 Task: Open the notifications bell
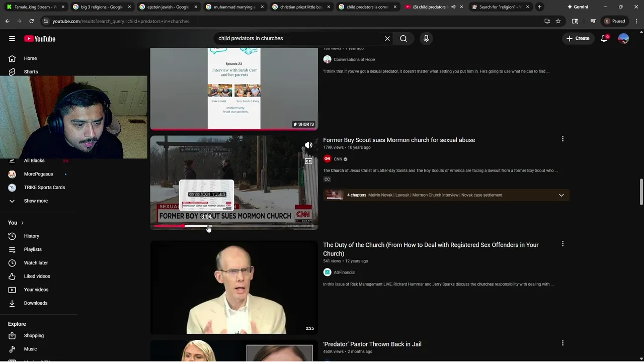(605, 38)
